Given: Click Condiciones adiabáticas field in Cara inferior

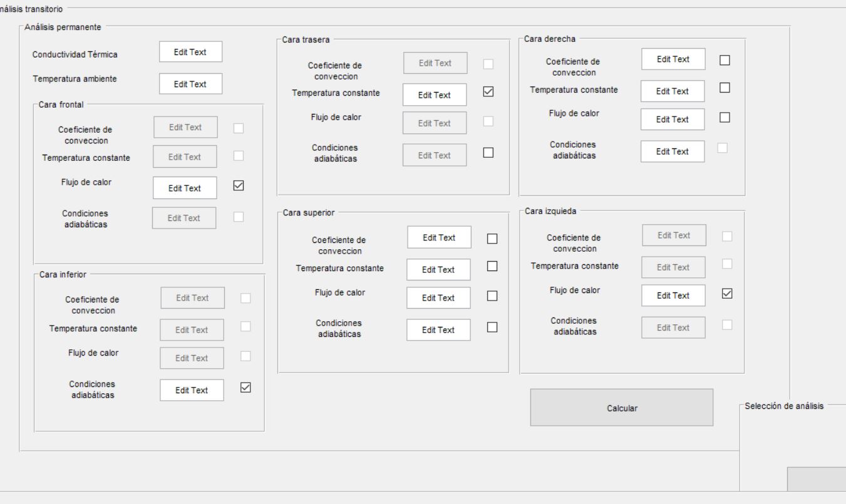Looking at the screenshot, I should pos(192,390).
